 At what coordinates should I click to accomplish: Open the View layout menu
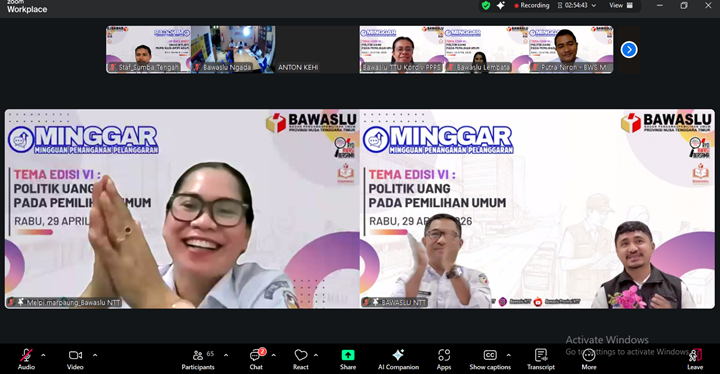point(621,6)
